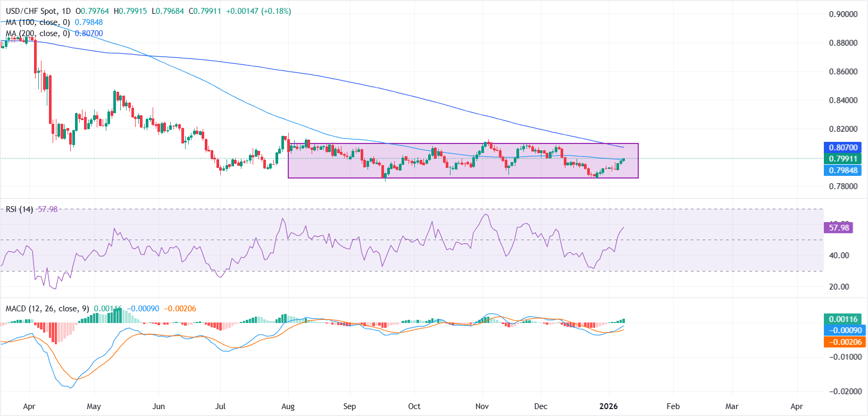Click the RSI (14) indicator label
Viewport: 868px width, 416px height.
20,209
